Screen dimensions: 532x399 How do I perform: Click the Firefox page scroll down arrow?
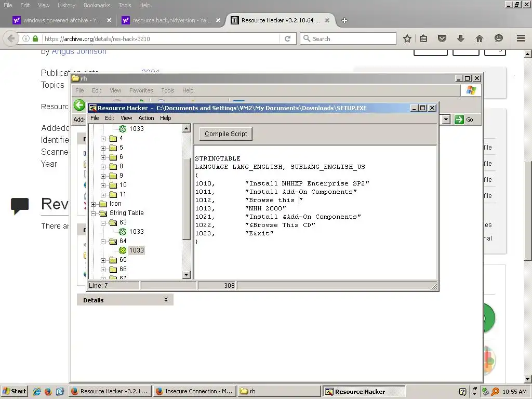[x=528, y=379]
